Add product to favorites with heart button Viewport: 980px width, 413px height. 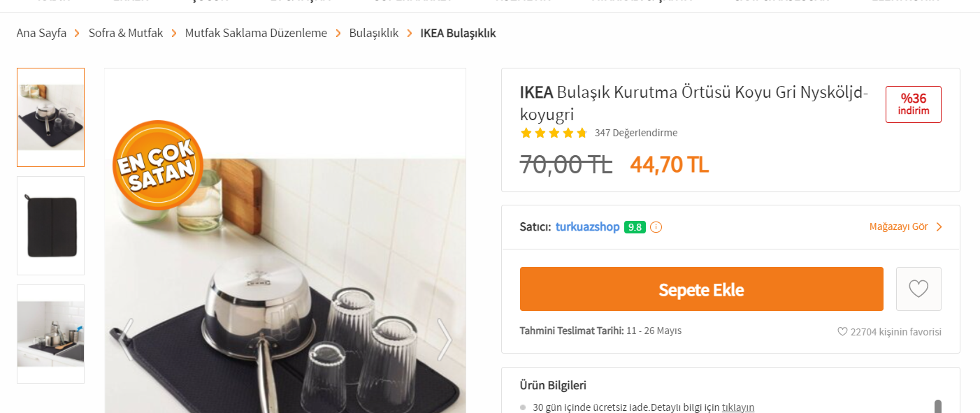tap(918, 289)
